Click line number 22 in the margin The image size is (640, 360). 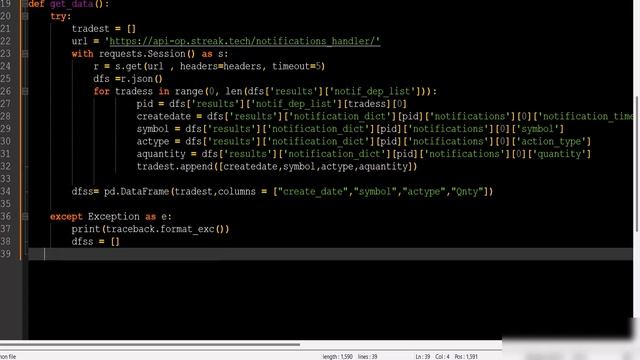(6, 41)
